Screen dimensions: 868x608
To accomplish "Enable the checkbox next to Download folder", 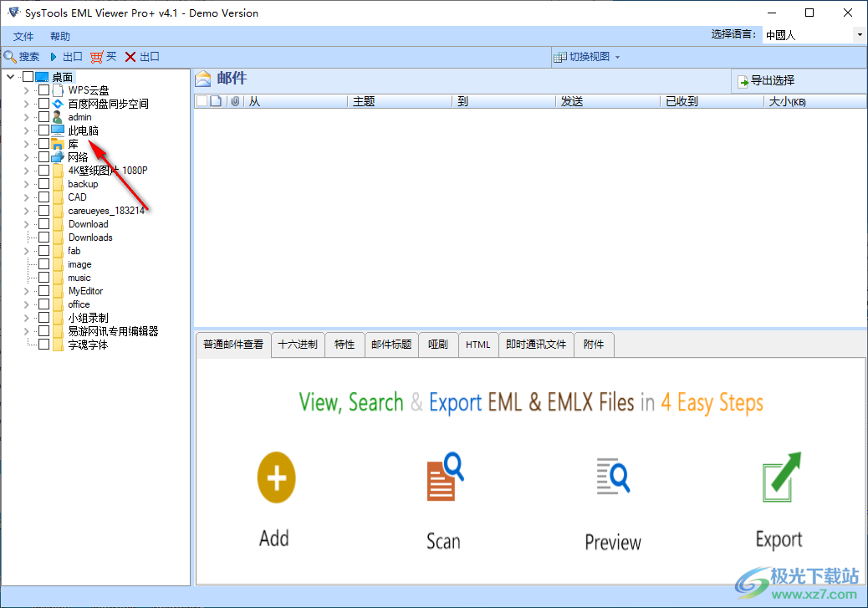I will pos(43,224).
